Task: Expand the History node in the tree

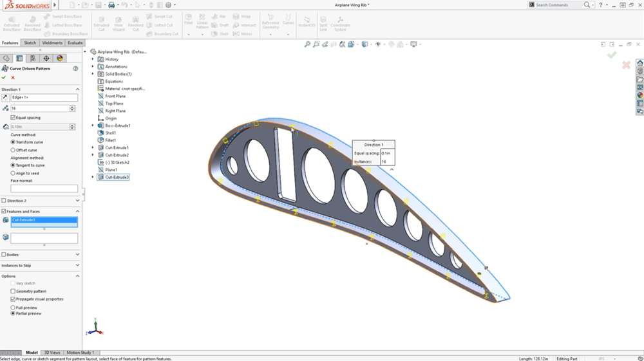Action: (x=93, y=59)
